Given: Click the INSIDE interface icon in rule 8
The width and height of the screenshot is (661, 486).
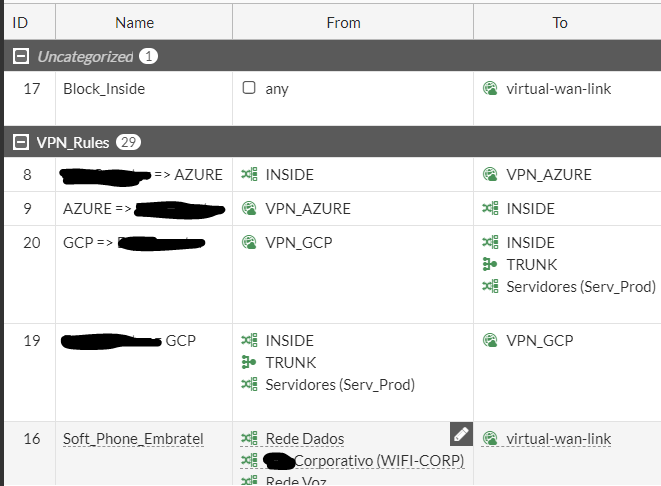Looking at the screenshot, I should click(249, 175).
